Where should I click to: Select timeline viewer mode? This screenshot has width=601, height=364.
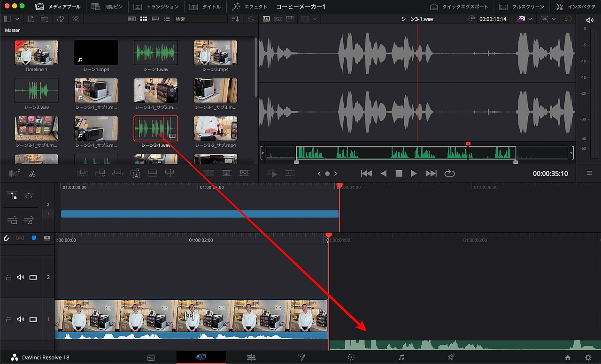[290, 19]
